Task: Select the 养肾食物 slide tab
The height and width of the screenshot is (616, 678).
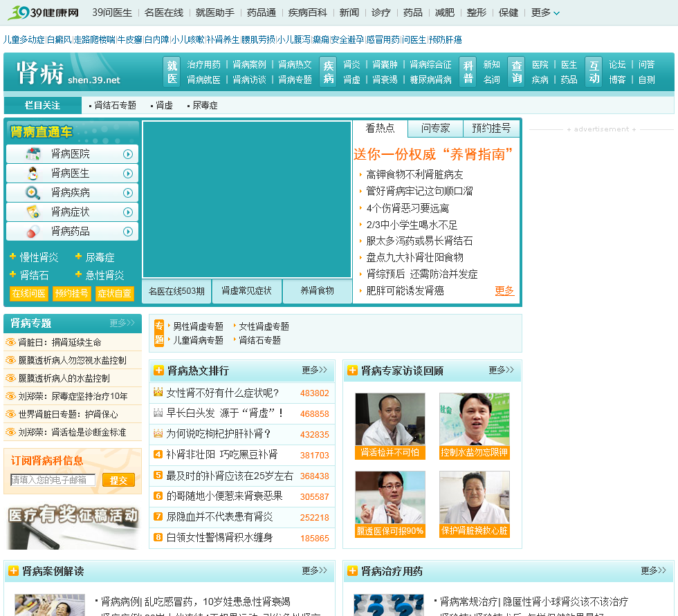Action: 317,291
